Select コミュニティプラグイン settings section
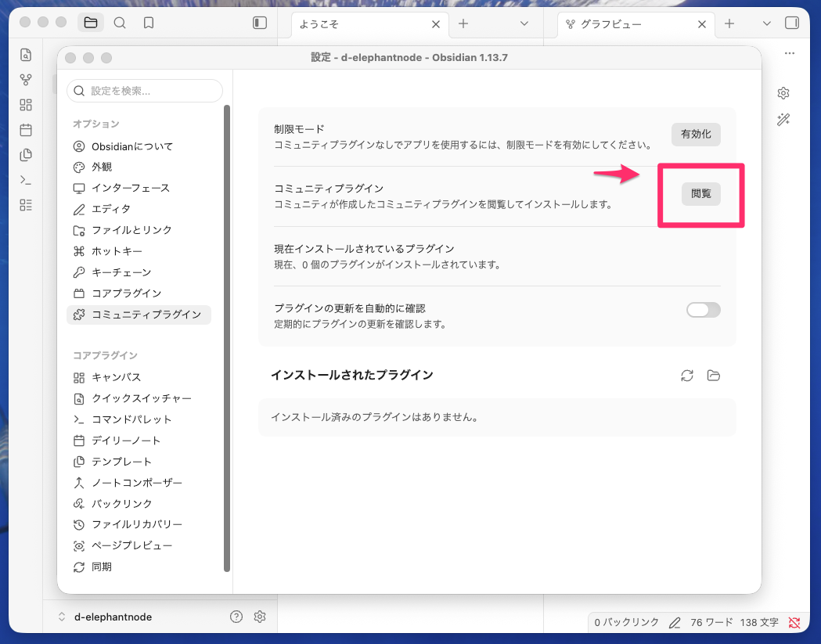The height and width of the screenshot is (644, 821). (139, 315)
